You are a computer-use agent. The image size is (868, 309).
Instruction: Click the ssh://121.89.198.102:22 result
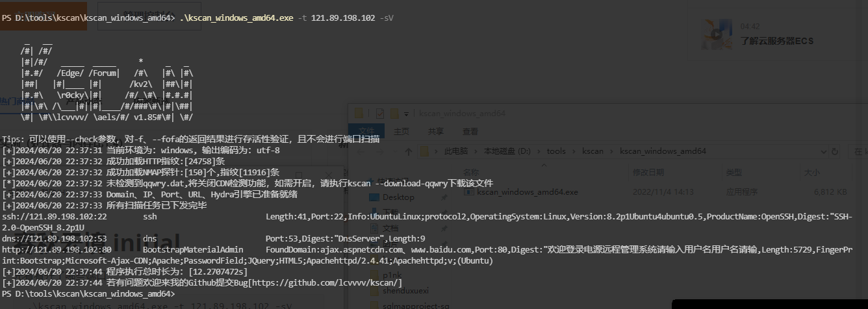point(55,216)
